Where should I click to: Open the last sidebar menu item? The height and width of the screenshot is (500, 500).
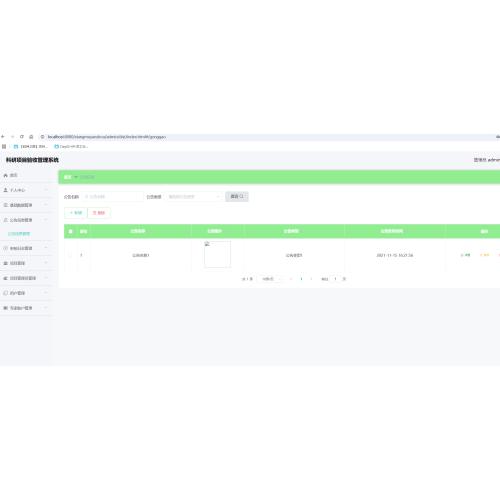coord(26,308)
